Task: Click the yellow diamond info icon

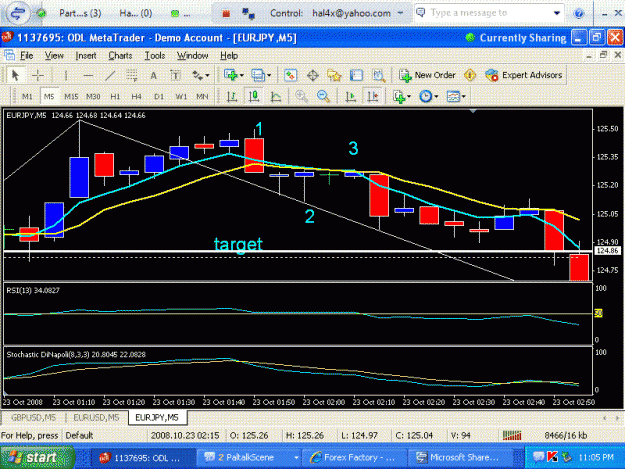Action: click(470, 75)
